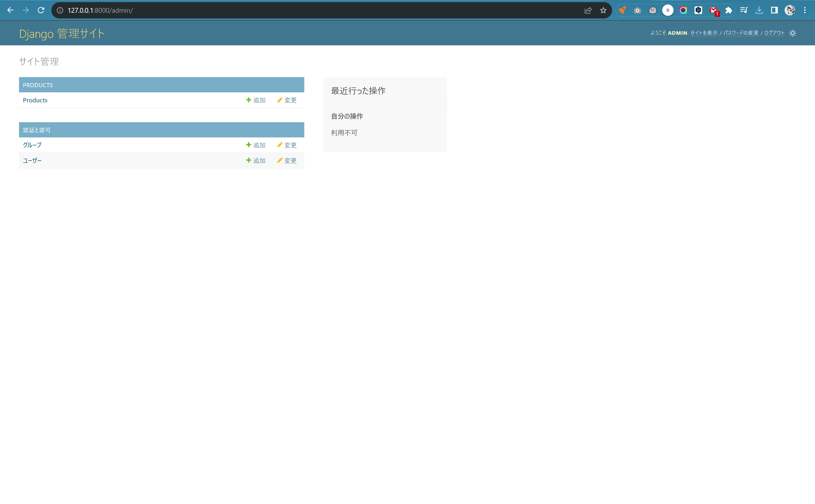Open the music playlist extension icon
The image size is (815, 504).
744,10
